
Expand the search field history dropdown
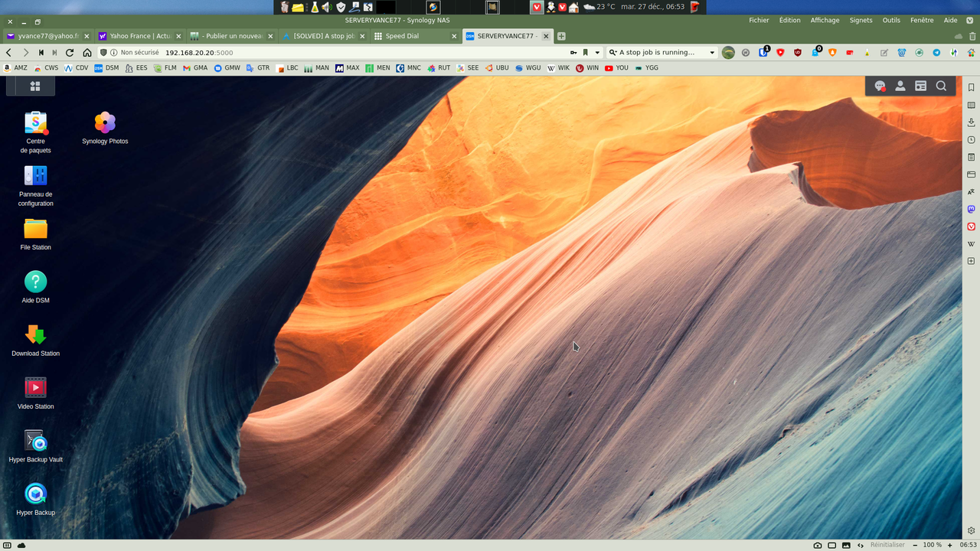click(x=712, y=53)
